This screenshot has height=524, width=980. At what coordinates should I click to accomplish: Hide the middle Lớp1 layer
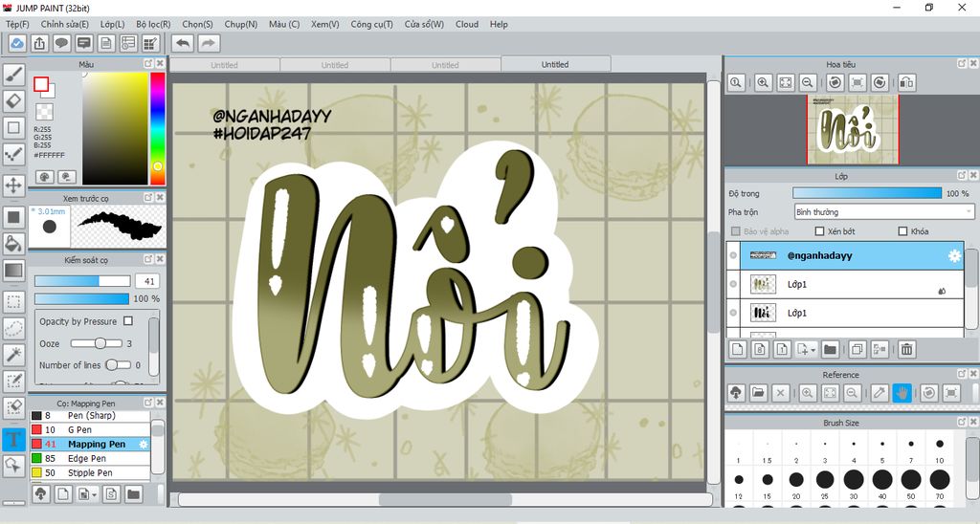coord(733,284)
